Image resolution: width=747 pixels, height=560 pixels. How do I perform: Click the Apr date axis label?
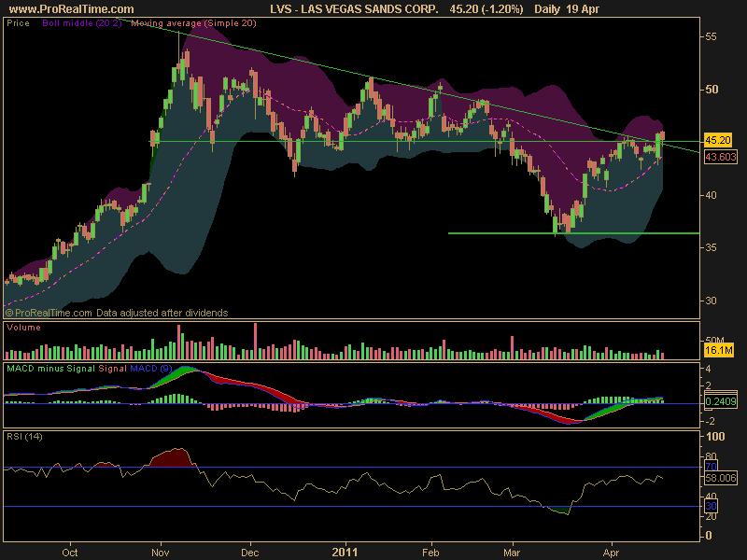[x=612, y=553]
